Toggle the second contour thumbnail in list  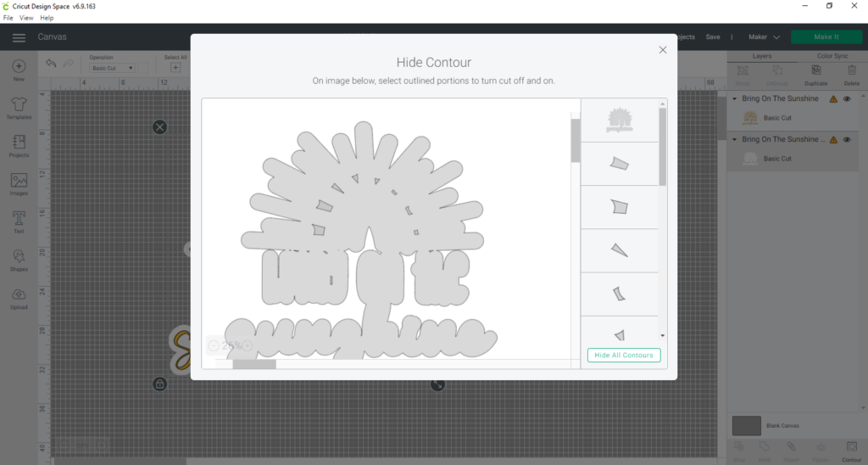coord(620,164)
